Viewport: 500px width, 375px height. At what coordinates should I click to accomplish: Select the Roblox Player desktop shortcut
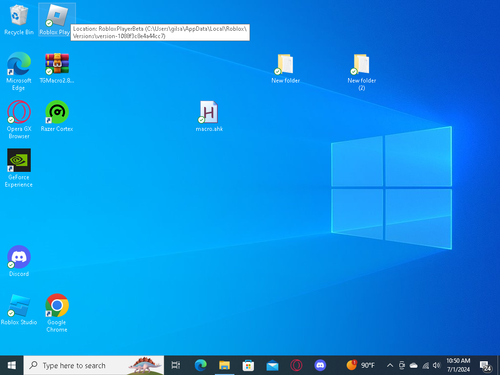tap(57, 20)
